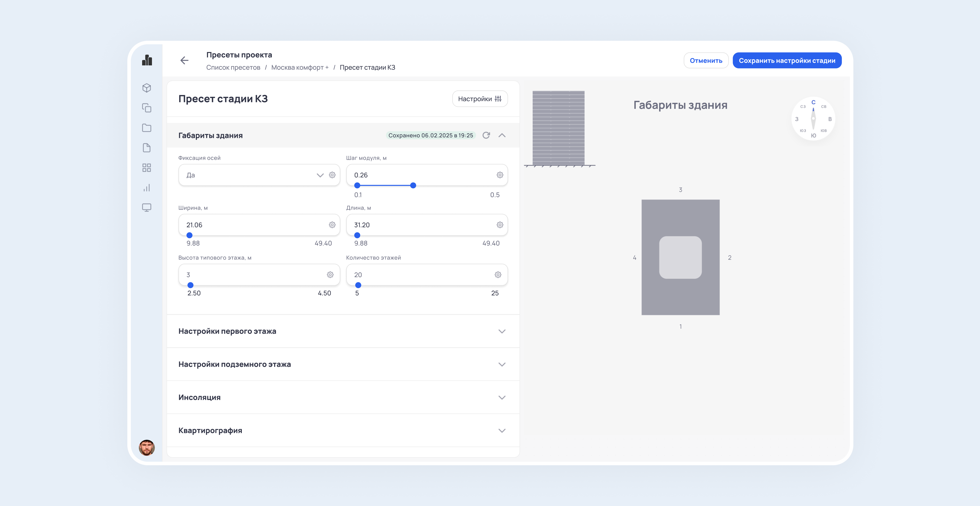Viewport: 980px width, 506px height.
Task: Click the Отменить button
Action: [x=706, y=60]
